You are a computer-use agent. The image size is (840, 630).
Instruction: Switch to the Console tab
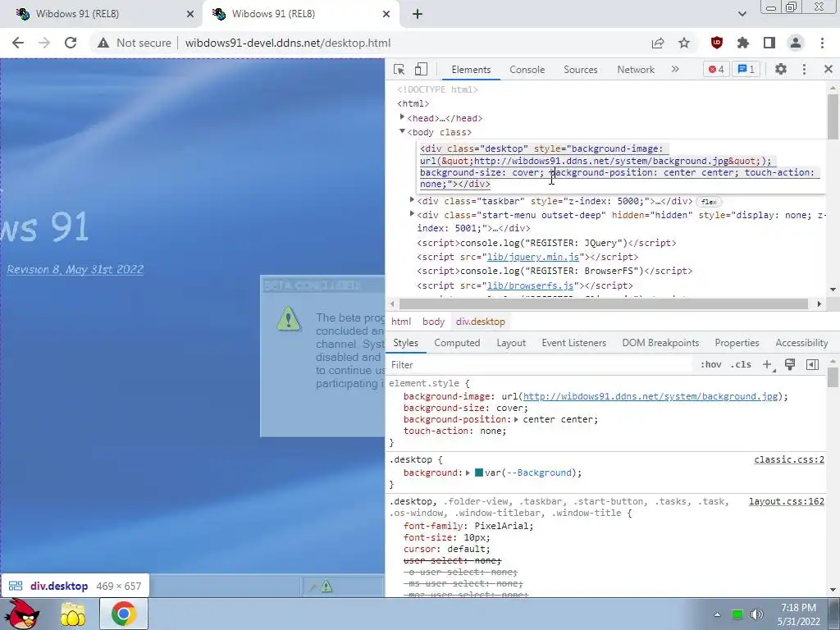click(x=527, y=70)
